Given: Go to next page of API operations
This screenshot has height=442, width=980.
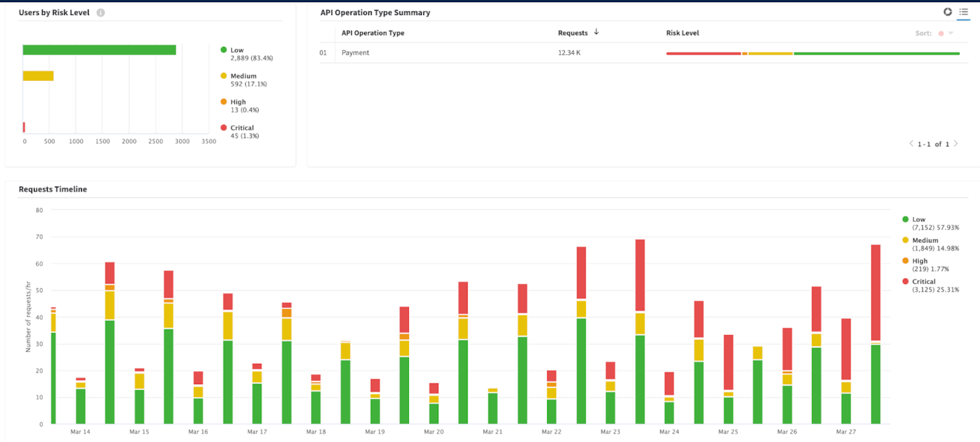Looking at the screenshot, I should point(955,144).
